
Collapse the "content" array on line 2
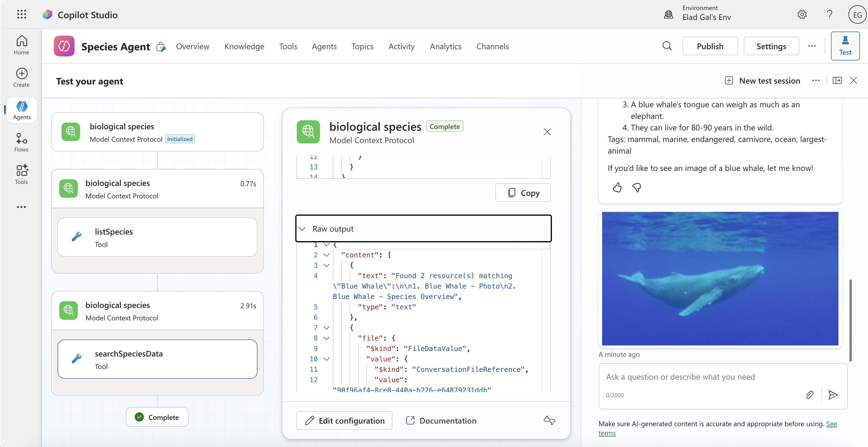click(326, 255)
